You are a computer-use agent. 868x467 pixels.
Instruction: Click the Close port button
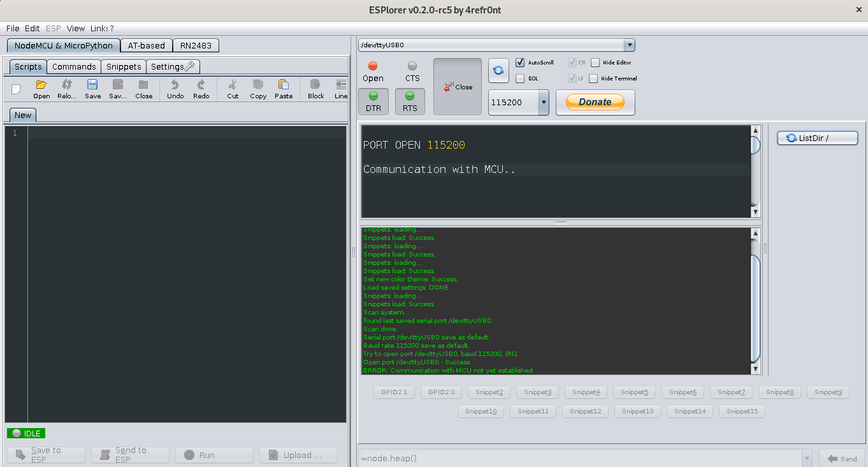458,87
